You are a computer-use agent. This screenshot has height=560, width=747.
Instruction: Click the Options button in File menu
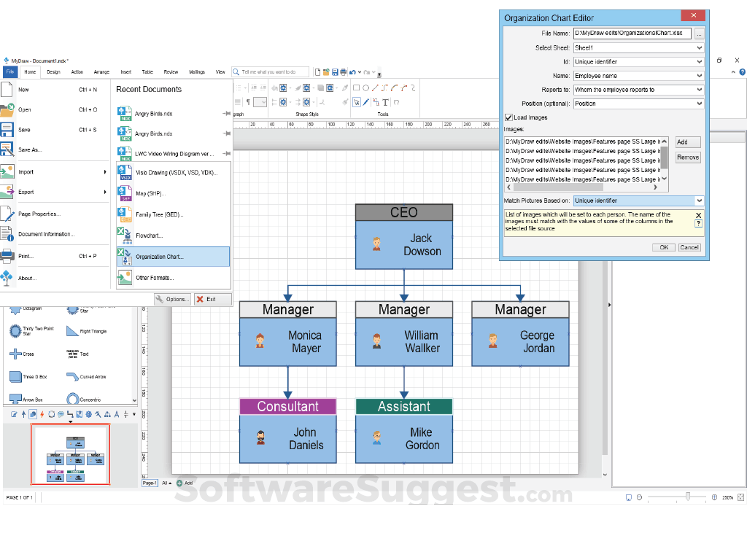coord(172,299)
